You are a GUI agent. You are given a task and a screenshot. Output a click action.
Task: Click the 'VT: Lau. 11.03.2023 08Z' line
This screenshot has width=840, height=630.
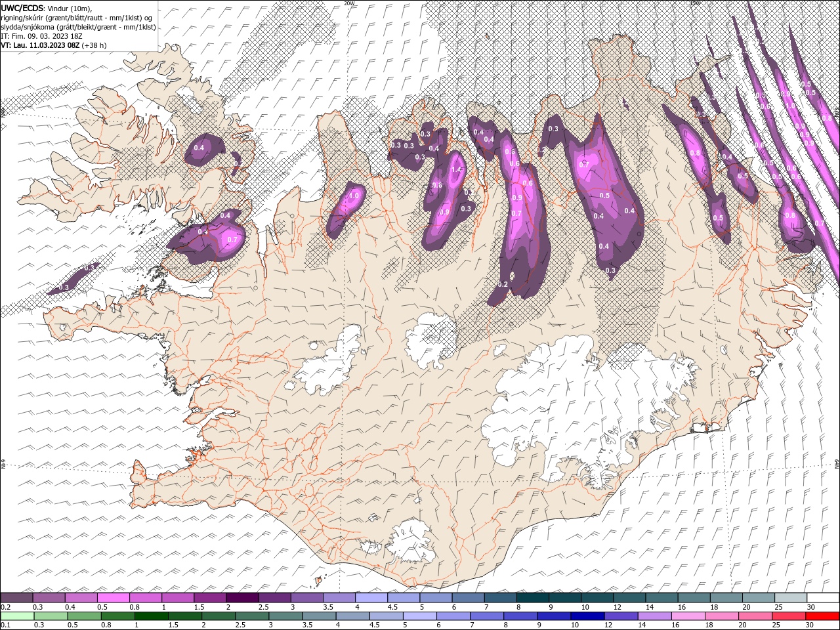(40, 45)
